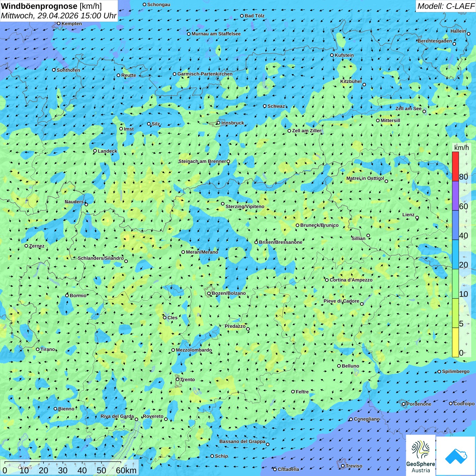Click the Pieve di Cadore label
The image size is (476, 476).
[341, 301]
